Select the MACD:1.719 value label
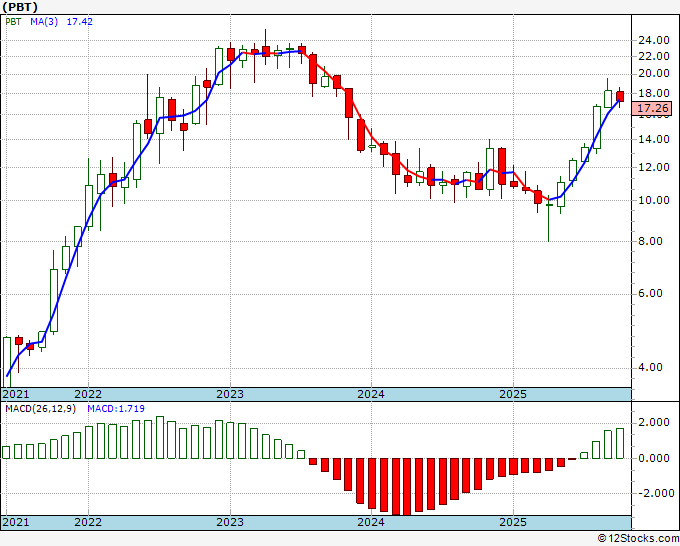The height and width of the screenshot is (546, 680). tap(112, 410)
